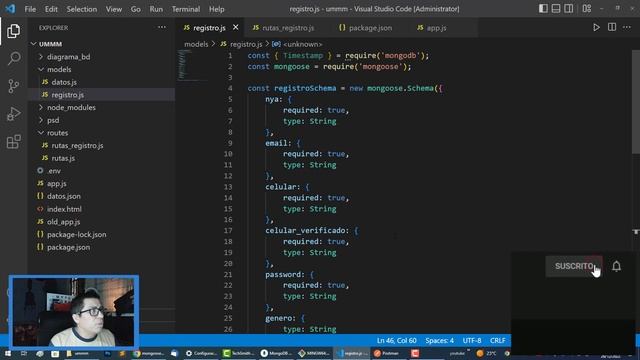Screen dimensions: 640x360
Task: Click the notification bell icon
Action: (x=616, y=266)
